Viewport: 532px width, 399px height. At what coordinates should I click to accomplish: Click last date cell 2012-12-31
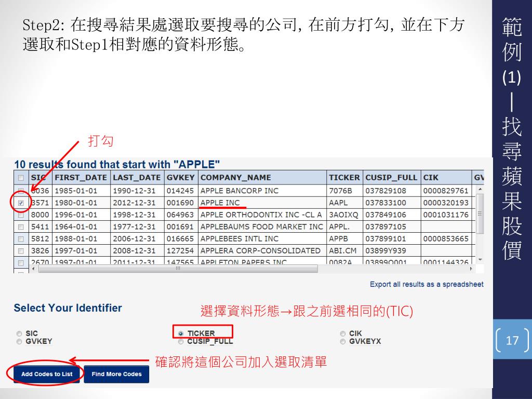pyautogui.click(x=137, y=203)
